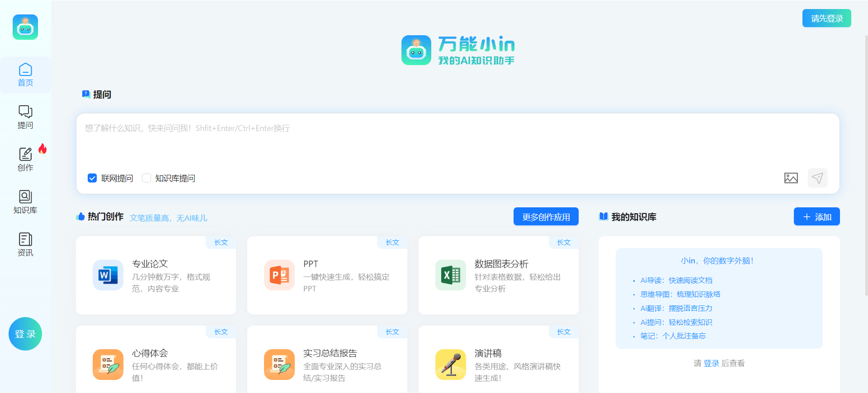The width and height of the screenshot is (868, 393).
Task: Uncheck the 联网提问 checkbox
Action: click(x=92, y=178)
